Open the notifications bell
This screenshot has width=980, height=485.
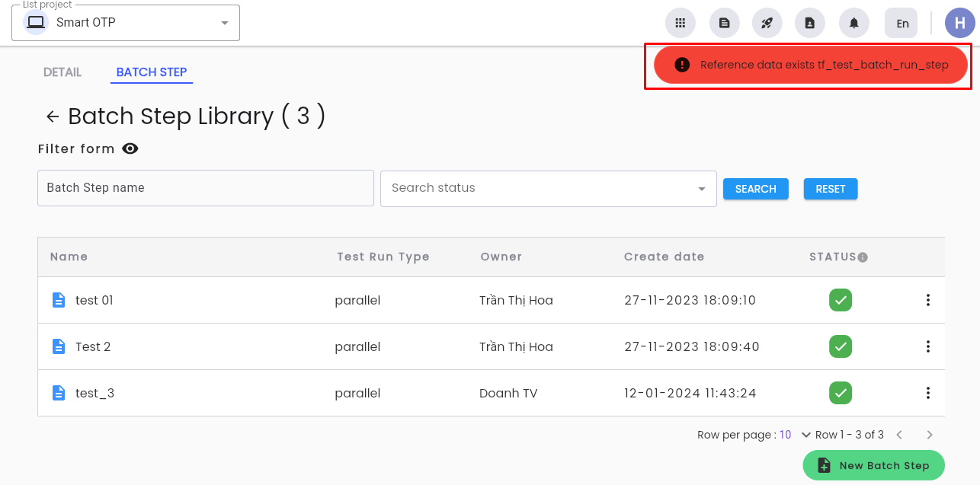pyautogui.click(x=854, y=23)
